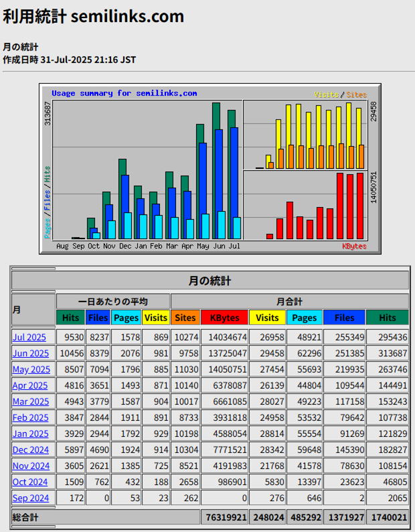Click Jul 2025 daily Hits cell 9530
The image size is (415, 532).
point(70,337)
